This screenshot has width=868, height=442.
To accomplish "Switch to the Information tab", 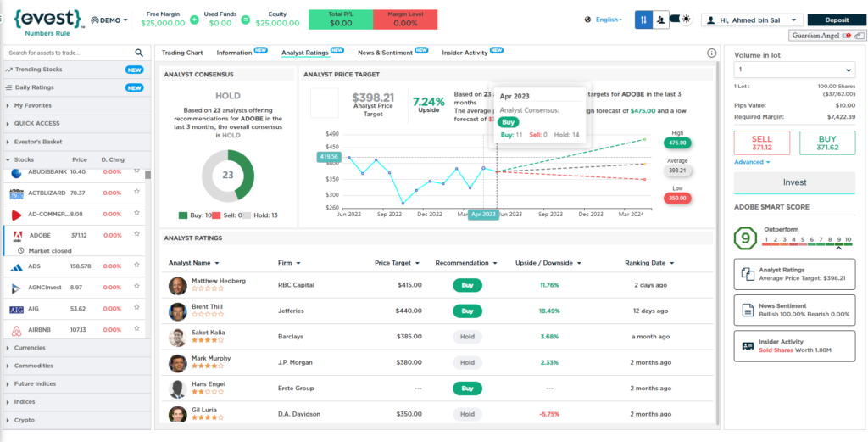I will pos(234,53).
